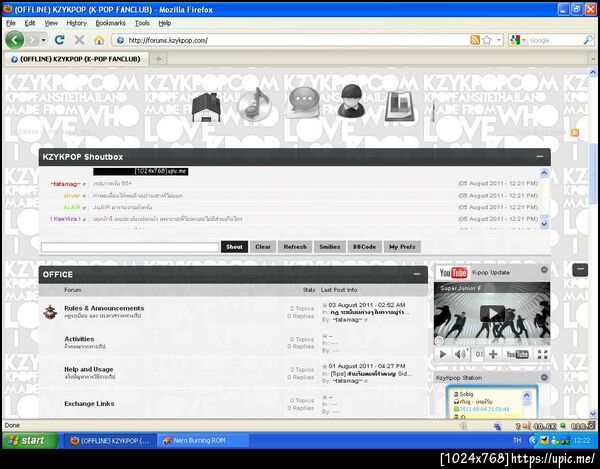Send the message with the Shout button
The width and height of the screenshot is (600, 469).
coord(234,247)
